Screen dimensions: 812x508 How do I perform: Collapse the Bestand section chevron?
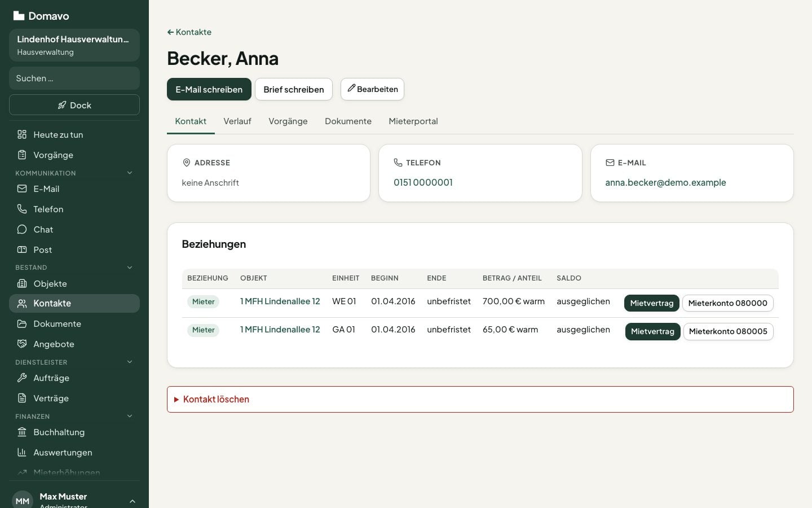click(x=130, y=268)
